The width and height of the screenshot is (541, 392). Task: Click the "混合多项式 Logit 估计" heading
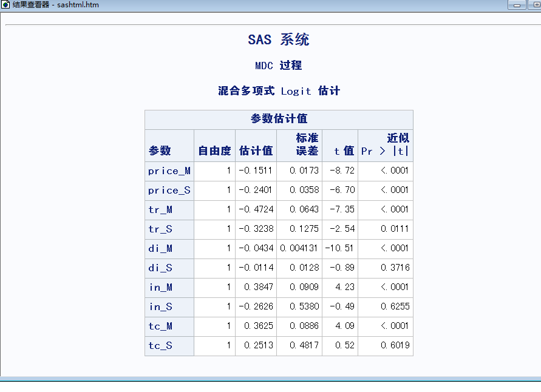279,91
